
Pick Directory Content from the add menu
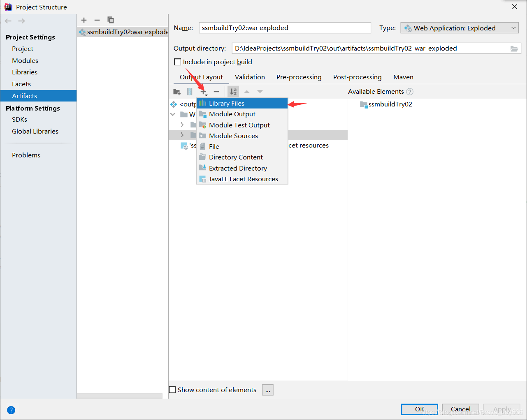(242, 157)
